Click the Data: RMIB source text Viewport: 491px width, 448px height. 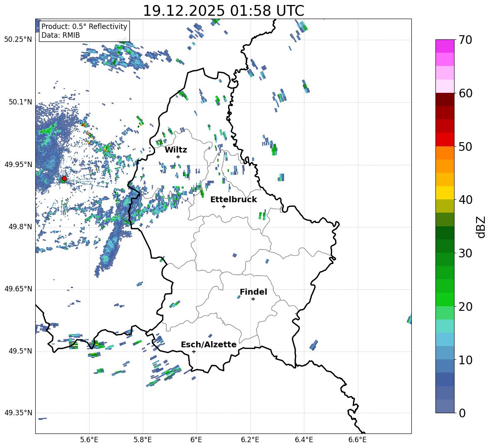tap(61, 35)
